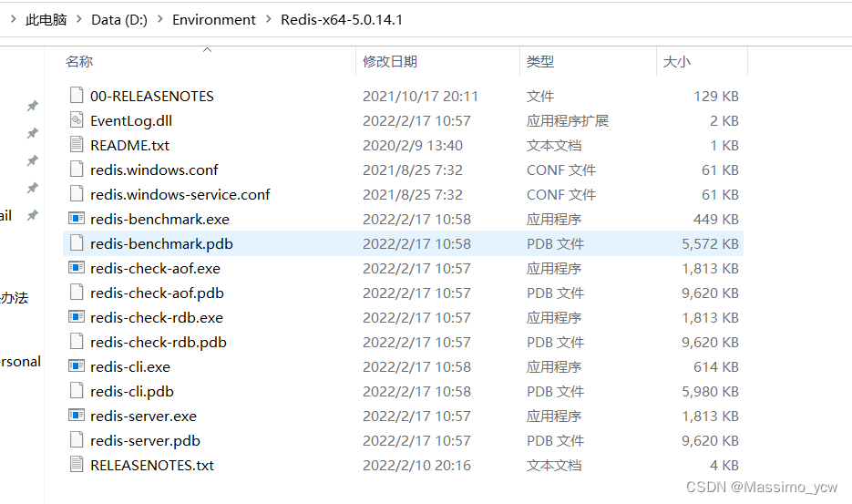The height and width of the screenshot is (504, 852).
Task: Click the 129 KB size value
Action: [x=715, y=97]
